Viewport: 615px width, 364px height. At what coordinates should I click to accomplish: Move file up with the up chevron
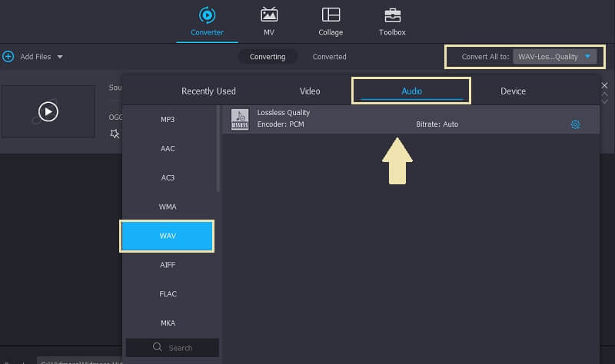point(604,94)
